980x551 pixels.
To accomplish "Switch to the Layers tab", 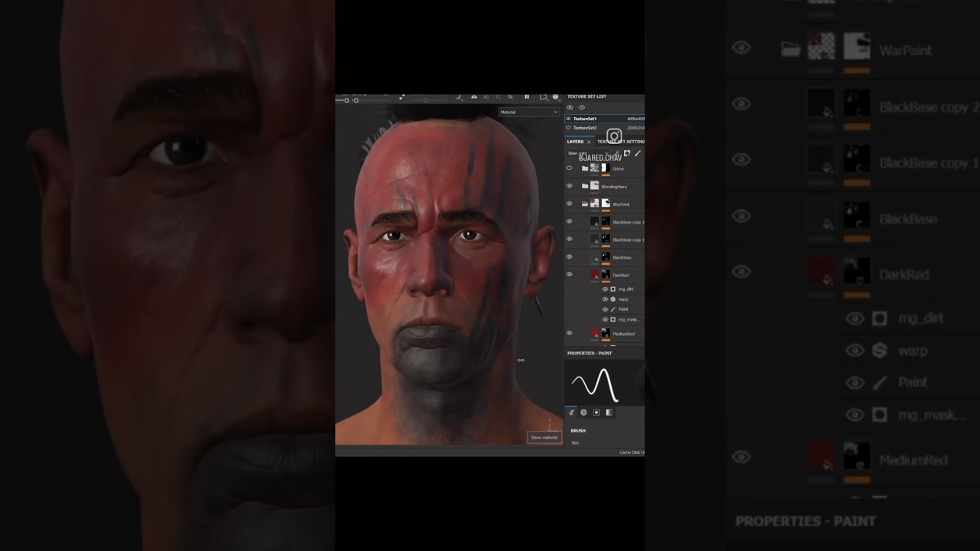I will click(575, 142).
